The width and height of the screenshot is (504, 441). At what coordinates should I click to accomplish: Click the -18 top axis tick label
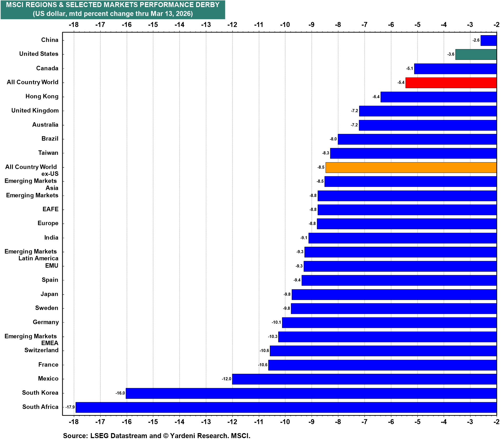click(73, 25)
